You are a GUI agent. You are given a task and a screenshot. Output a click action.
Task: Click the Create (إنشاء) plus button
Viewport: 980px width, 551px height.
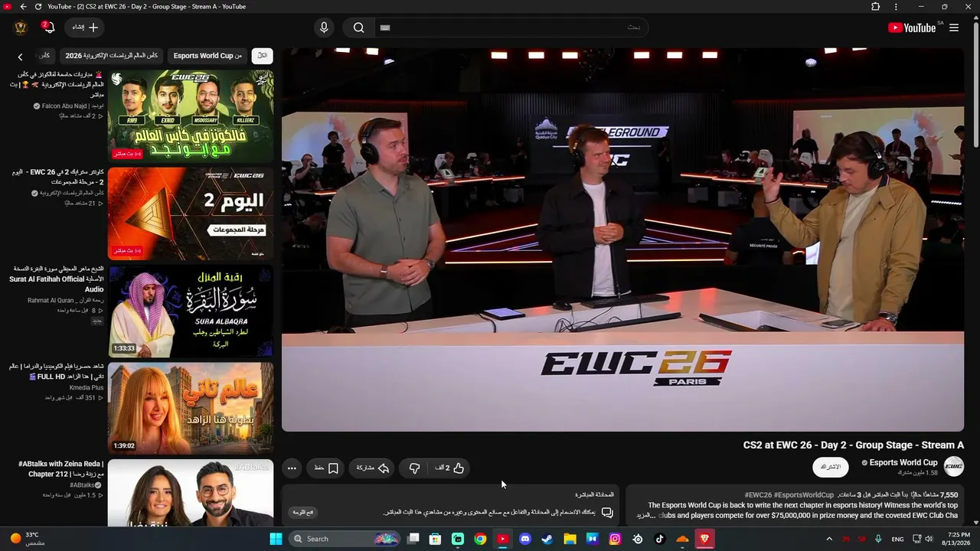[x=86, y=28]
